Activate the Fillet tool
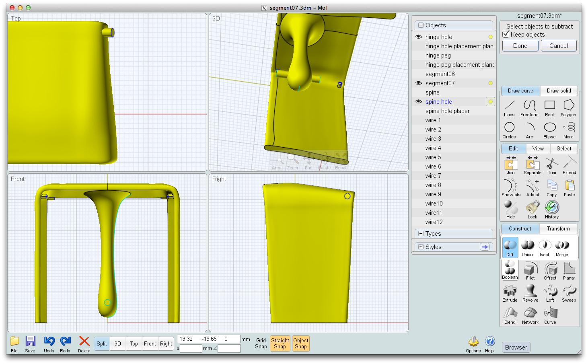588x364 pixels. point(530,271)
